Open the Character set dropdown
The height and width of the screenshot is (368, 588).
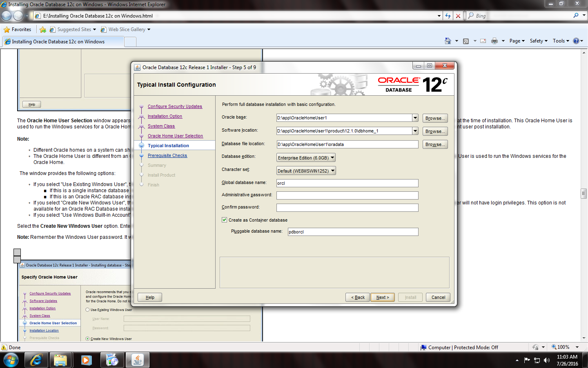(x=333, y=171)
